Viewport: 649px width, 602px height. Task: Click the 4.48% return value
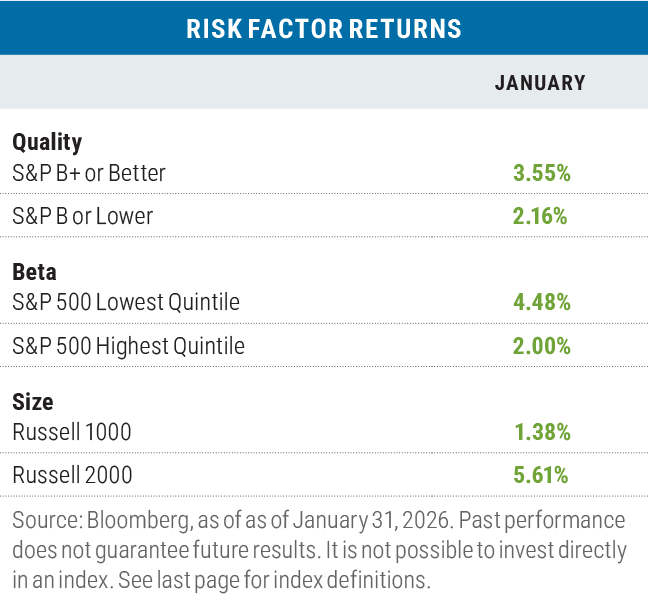[541, 302]
